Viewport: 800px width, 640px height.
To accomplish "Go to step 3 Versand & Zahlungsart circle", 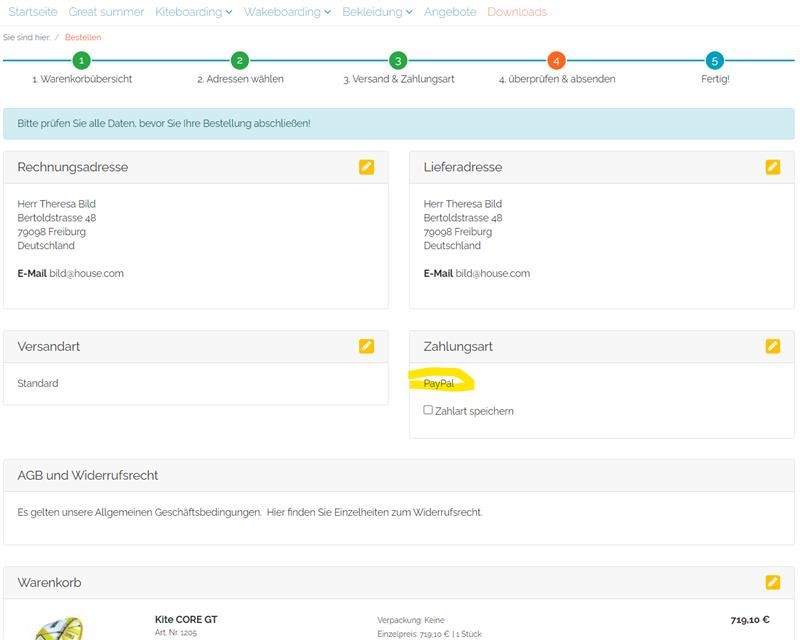I will coord(398,61).
